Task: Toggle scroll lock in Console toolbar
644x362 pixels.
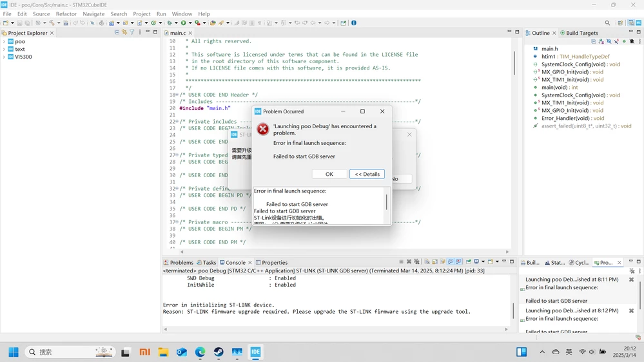Action: 434,262
